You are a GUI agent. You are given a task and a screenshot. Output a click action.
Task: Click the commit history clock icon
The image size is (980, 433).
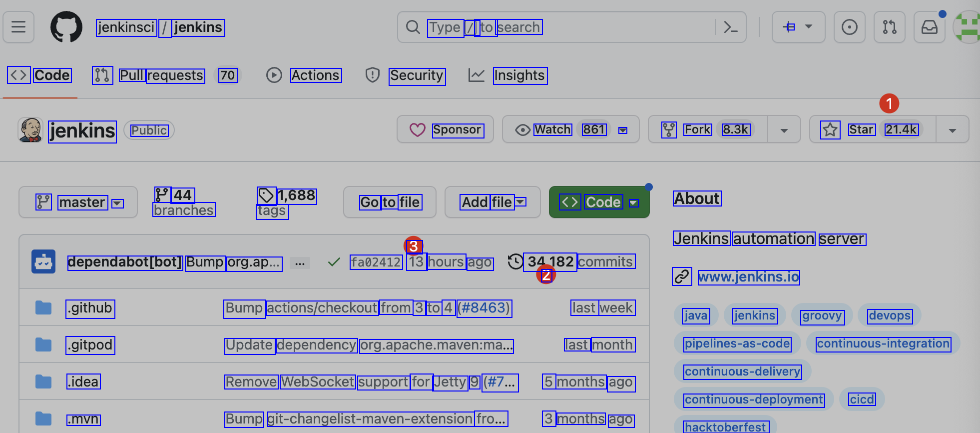pos(515,261)
